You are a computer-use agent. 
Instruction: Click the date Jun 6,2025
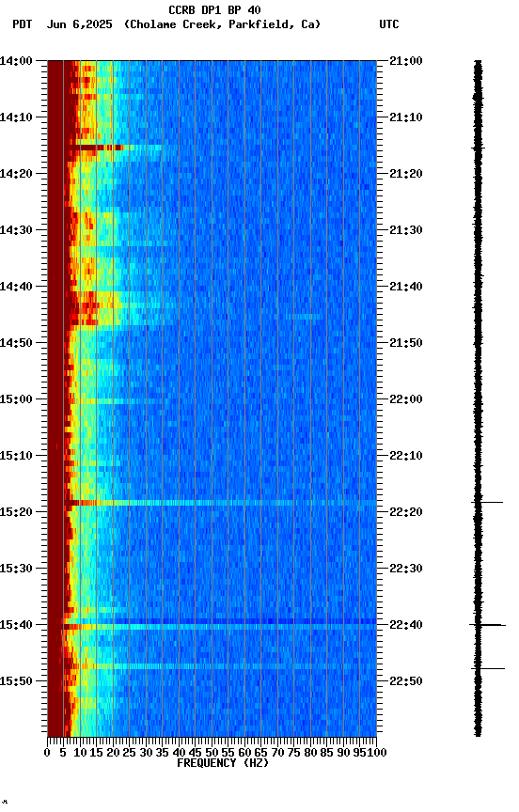click(79, 24)
